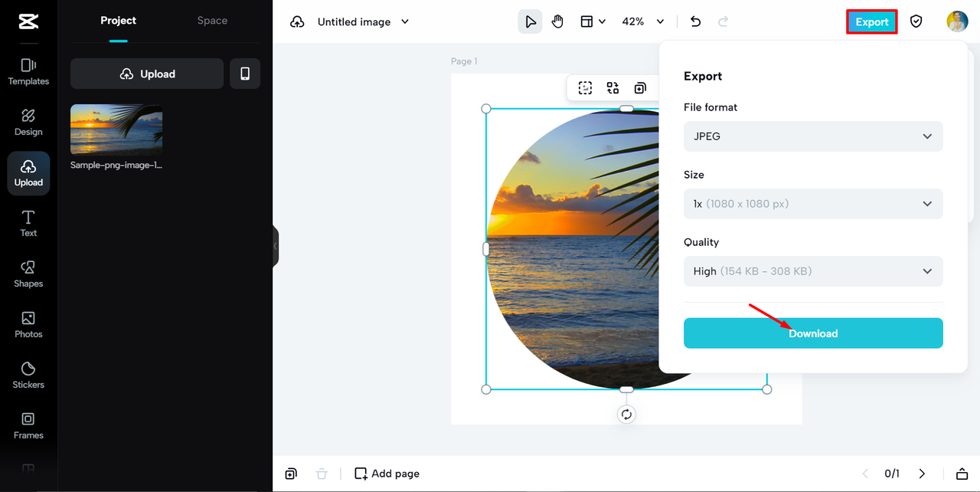Screen dimensions: 980x492
Task: Open the Size 1x dropdown
Action: click(x=813, y=204)
